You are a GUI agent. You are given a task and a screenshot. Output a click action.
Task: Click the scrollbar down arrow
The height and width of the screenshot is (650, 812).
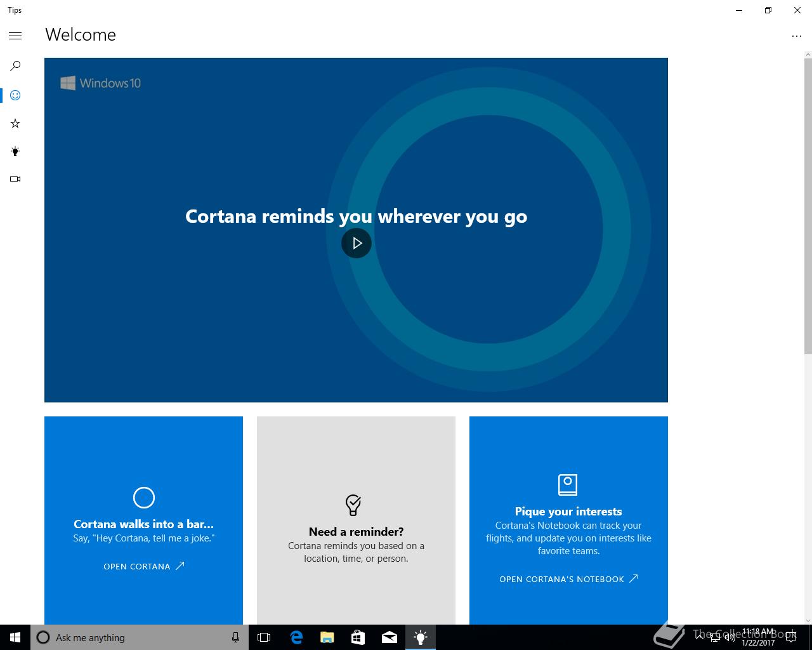(808, 620)
